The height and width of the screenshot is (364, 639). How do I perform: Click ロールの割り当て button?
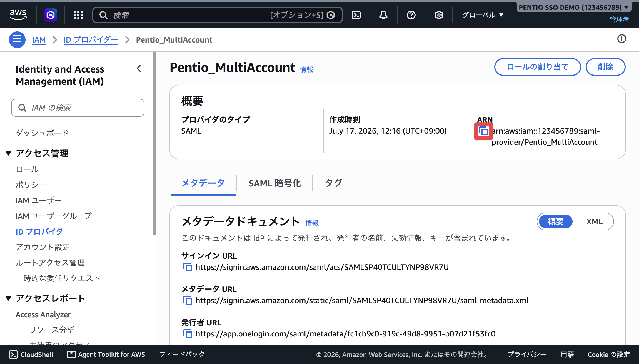(x=538, y=67)
